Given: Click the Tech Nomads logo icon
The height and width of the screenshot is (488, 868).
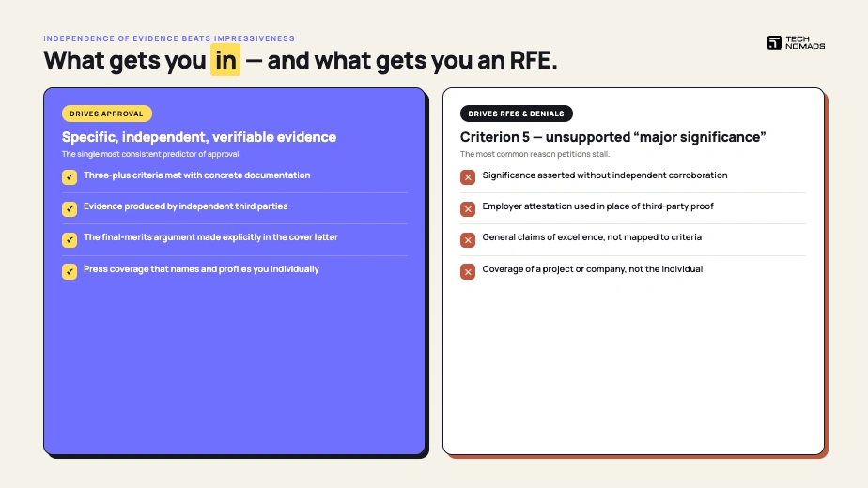Looking at the screenshot, I should (774, 42).
